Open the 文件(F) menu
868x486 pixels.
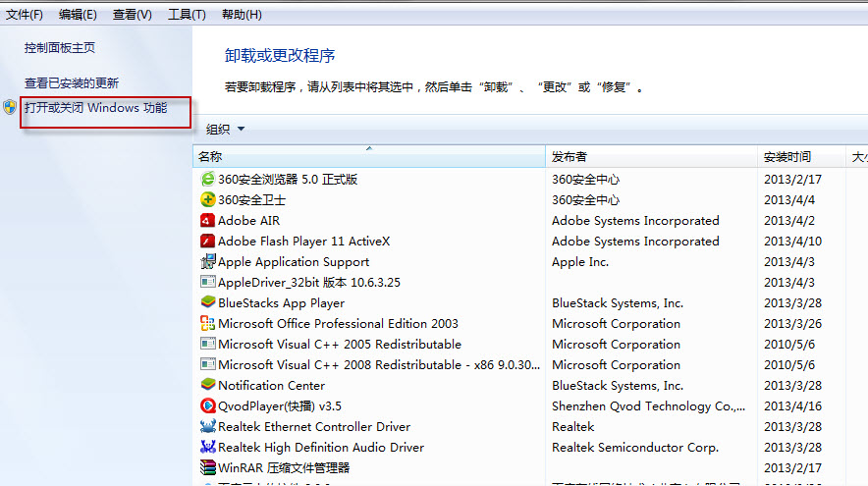tap(25, 15)
